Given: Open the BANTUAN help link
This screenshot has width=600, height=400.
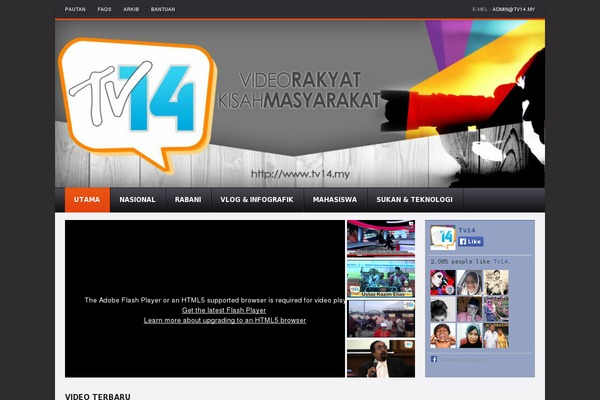Looking at the screenshot, I should [x=163, y=9].
